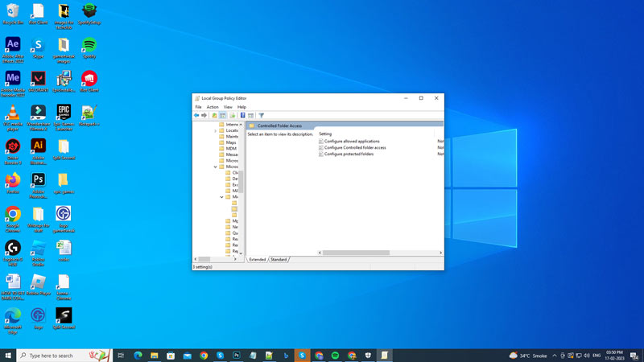The image size is (644, 362).
Task: Select the VLC media player desktop icon
Action: pyautogui.click(x=13, y=117)
